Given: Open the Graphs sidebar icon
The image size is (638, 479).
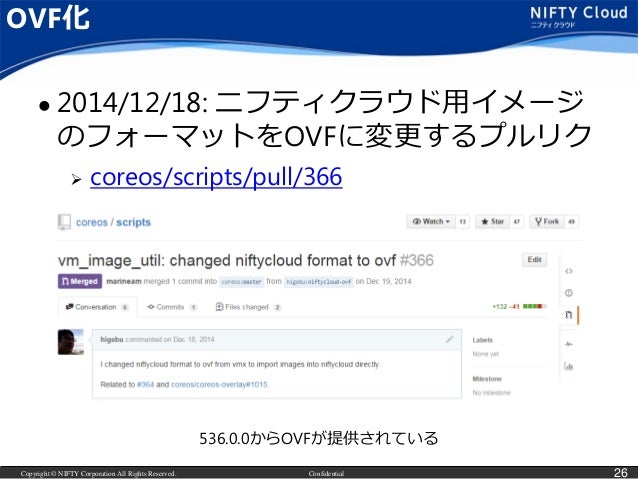Looking at the screenshot, I should (569, 366).
